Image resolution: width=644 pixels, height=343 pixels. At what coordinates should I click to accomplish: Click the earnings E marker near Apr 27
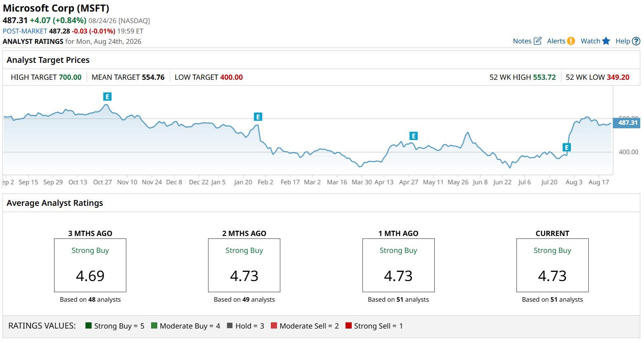[413, 136]
